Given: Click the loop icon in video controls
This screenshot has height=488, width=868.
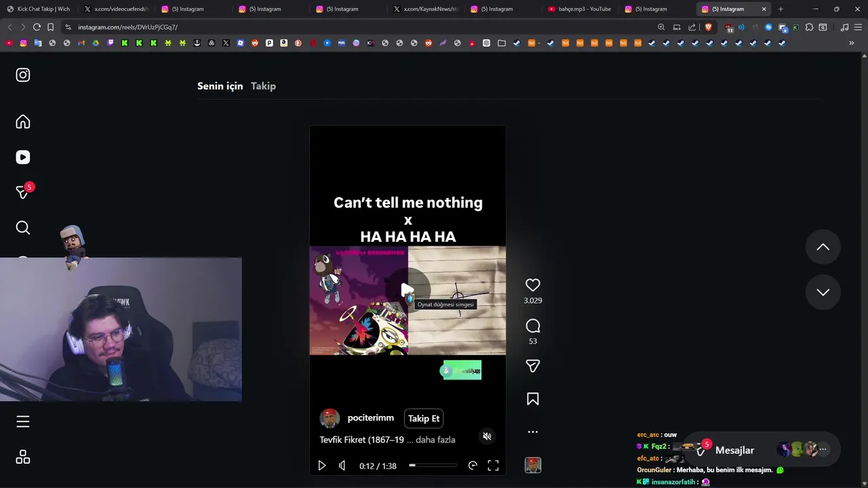Looking at the screenshot, I should tap(473, 466).
